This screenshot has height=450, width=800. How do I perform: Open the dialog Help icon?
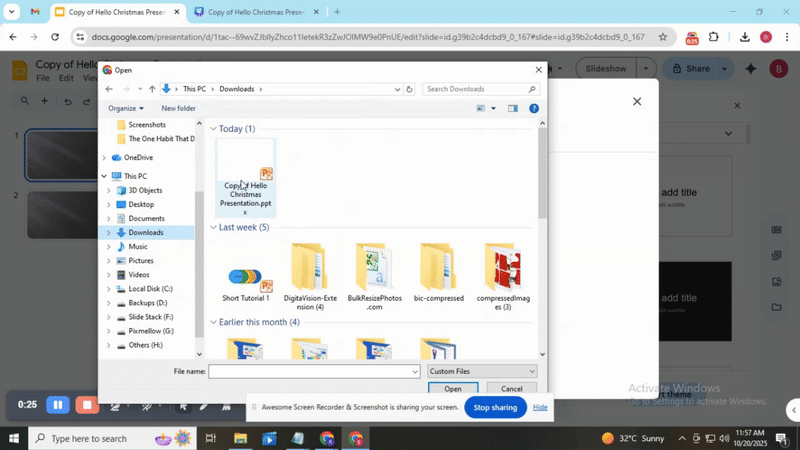[x=534, y=108]
